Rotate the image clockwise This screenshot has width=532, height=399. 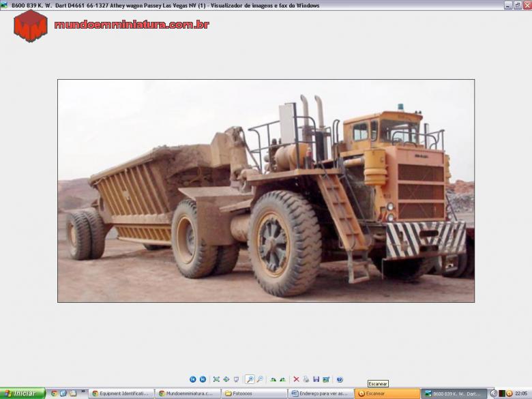pos(273,379)
